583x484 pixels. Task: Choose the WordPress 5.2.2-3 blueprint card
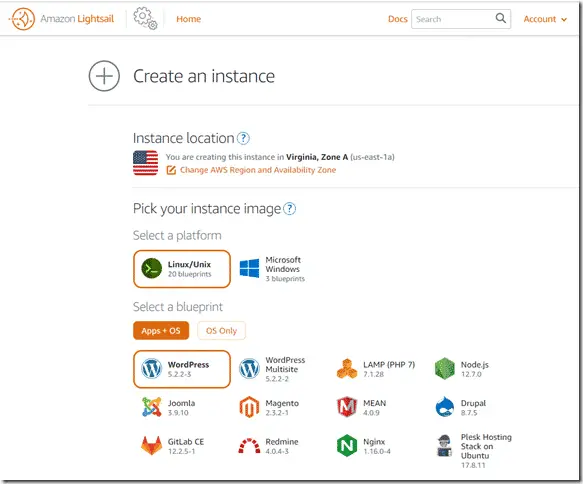[x=182, y=369]
